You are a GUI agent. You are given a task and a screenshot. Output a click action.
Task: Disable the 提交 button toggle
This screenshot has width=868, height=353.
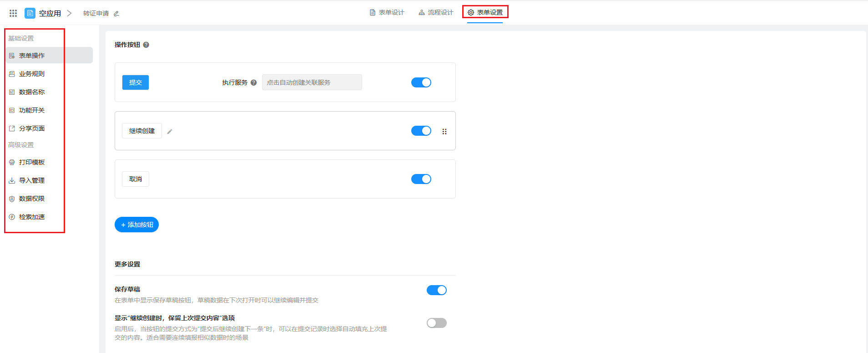pos(421,82)
